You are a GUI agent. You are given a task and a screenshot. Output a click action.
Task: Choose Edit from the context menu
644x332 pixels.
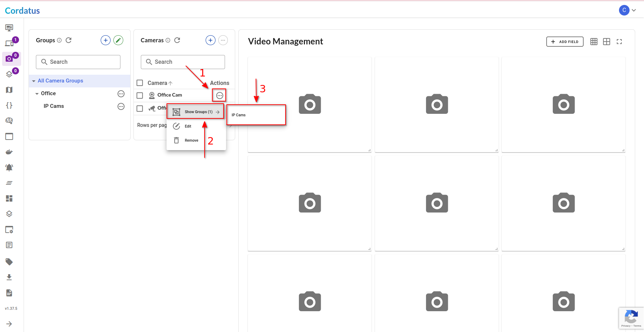pyautogui.click(x=188, y=126)
